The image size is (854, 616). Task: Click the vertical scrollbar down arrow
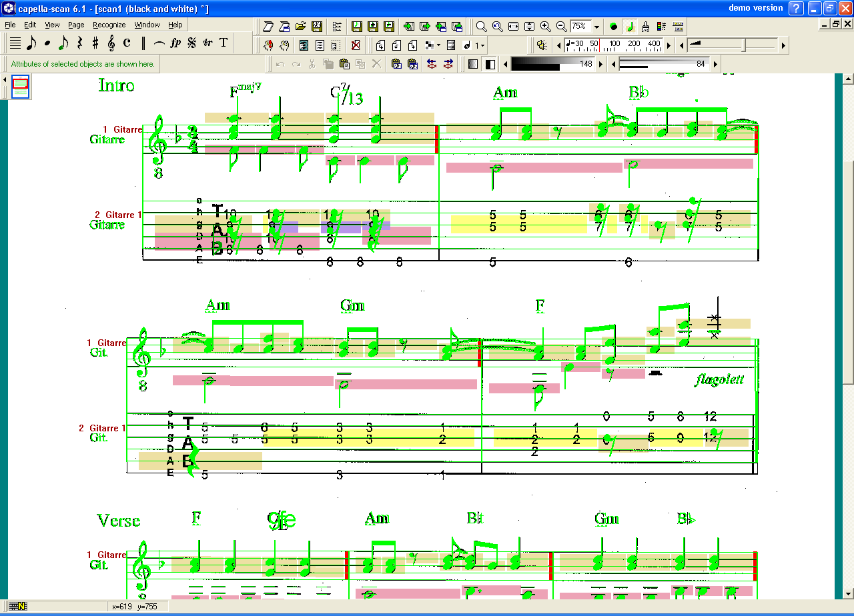pos(848,593)
